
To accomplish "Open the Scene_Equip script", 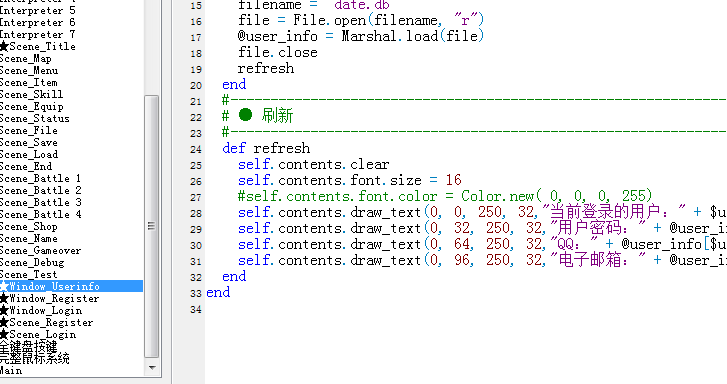I will pyautogui.click(x=32, y=107).
